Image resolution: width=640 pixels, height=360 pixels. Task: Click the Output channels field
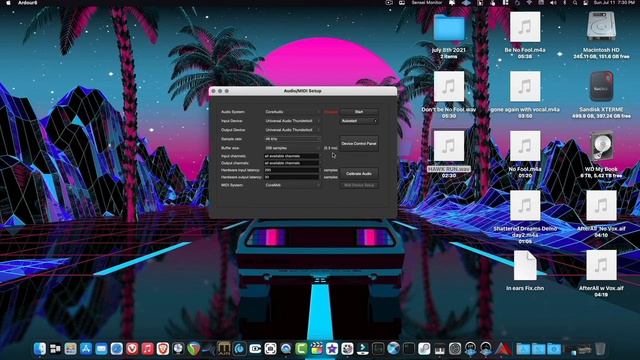pos(291,163)
